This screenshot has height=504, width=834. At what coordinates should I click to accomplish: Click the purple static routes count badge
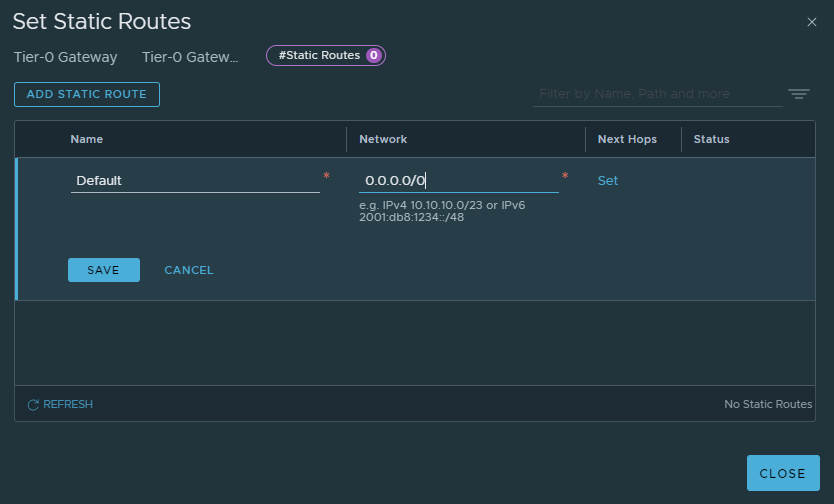click(374, 56)
